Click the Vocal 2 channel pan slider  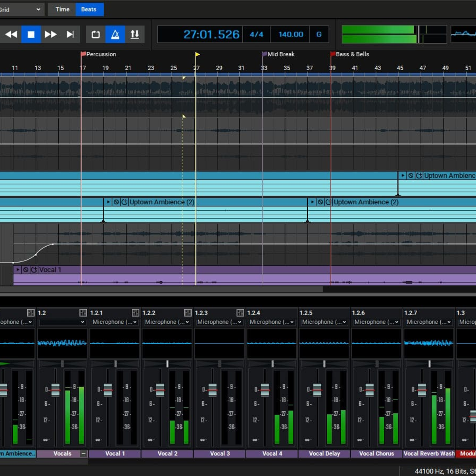(x=167, y=364)
